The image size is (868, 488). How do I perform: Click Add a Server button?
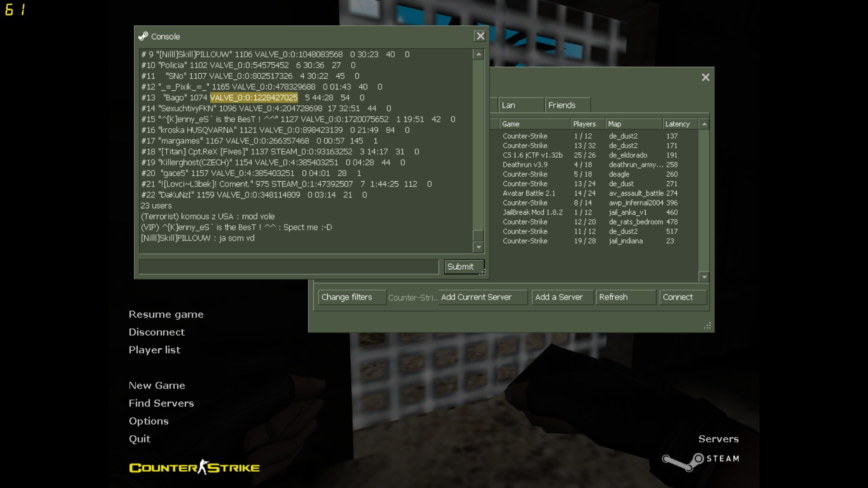point(562,297)
